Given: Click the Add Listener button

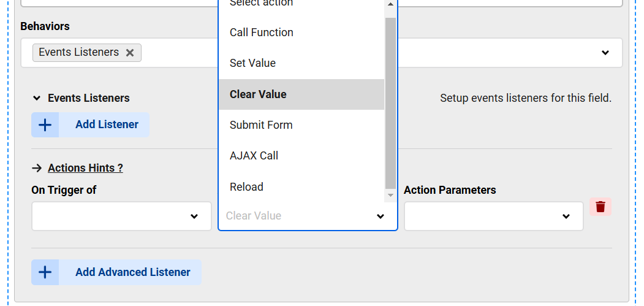Looking at the screenshot, I should pyautogui.click(x=90, y=124).
